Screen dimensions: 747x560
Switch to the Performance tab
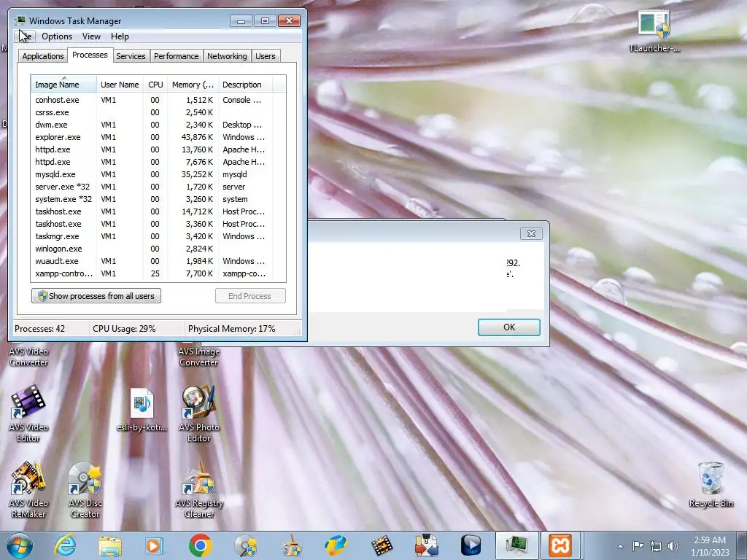click(x=176, y=56)
